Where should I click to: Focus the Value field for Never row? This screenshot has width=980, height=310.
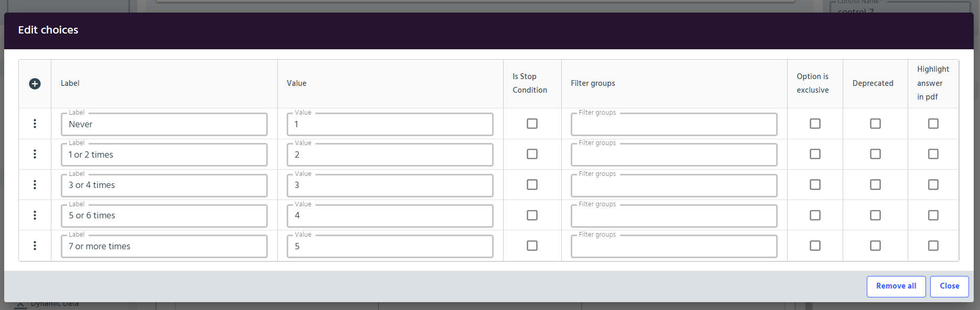click(390, 125)
